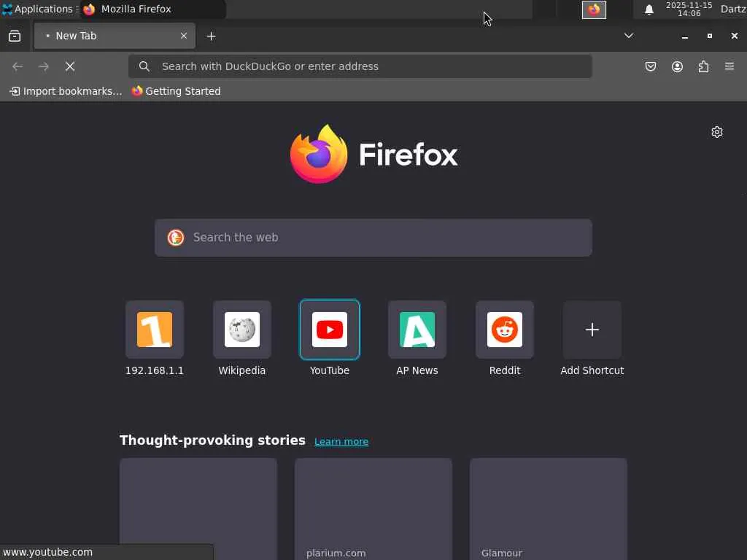Open the Firefox account icon
Image resolution: width=747 pixels, height=560 pixels.
pos(677,66)
